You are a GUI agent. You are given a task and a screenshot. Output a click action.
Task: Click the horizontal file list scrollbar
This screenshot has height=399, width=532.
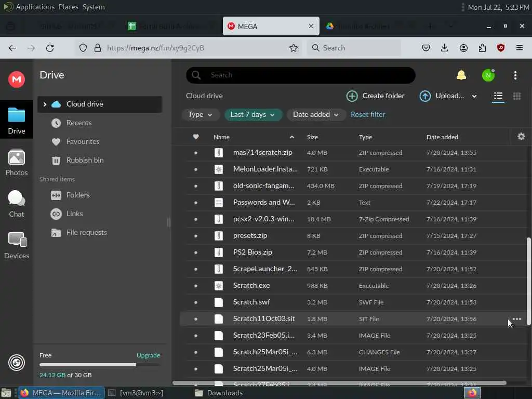(x=339, y=383)
